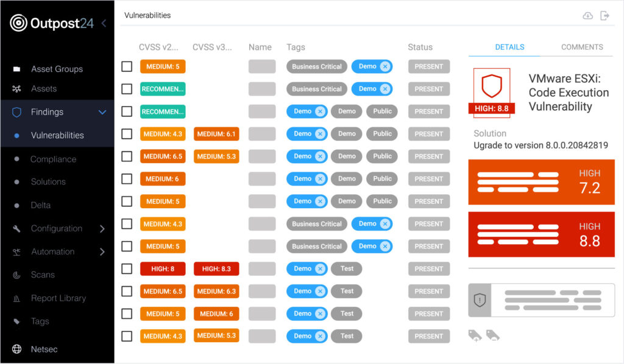Collapse the Findings section in the sidebar
This screenshot has width=624, height=364.
(x=102, y=112)
